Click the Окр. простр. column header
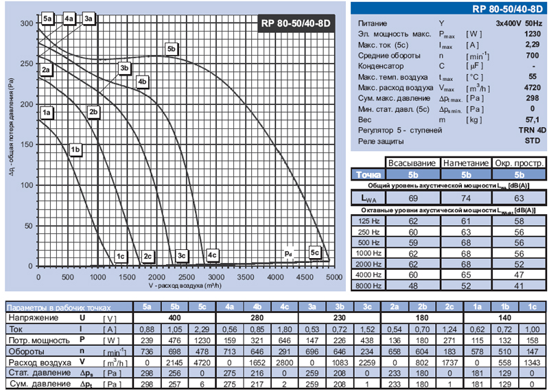The height and width of the screenshot is (392, 549). click(x=519, y=163)
